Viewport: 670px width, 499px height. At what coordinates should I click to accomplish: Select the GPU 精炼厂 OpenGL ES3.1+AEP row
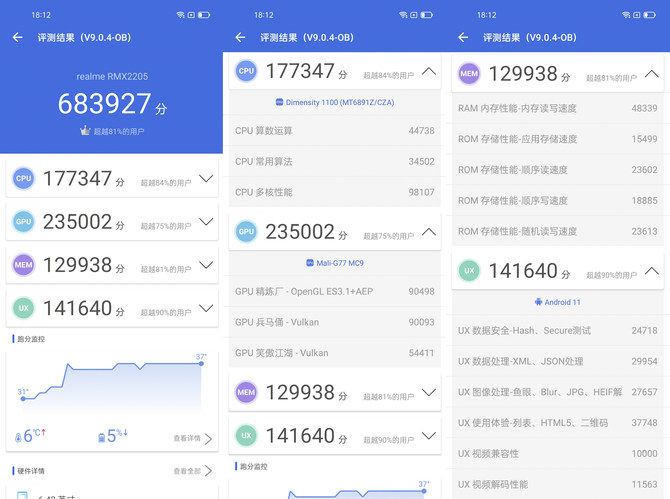335,291
